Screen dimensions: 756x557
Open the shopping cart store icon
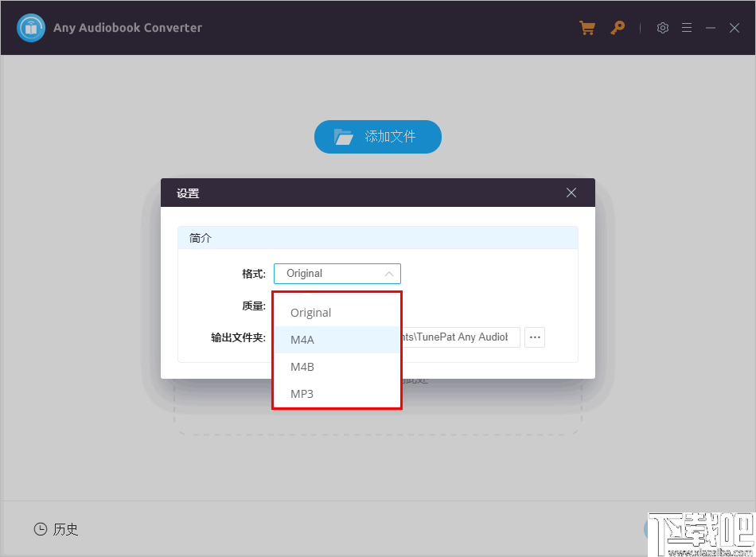[x=587, y=27]
